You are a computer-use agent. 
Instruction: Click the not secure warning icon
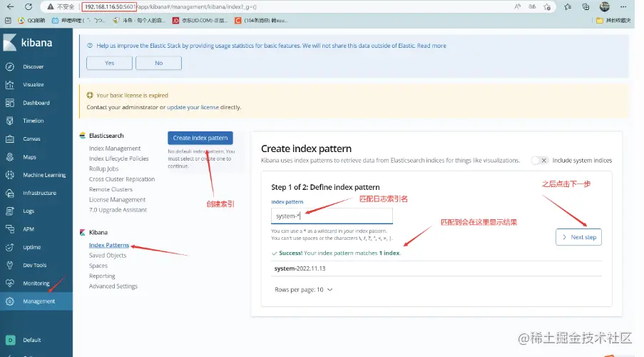(x=51, y=6)
